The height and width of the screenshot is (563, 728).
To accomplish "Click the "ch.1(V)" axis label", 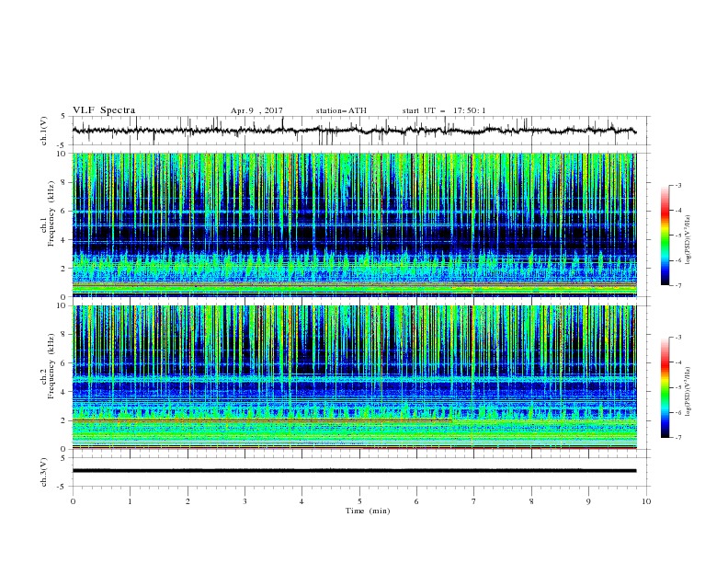I will tap(44, 131).
